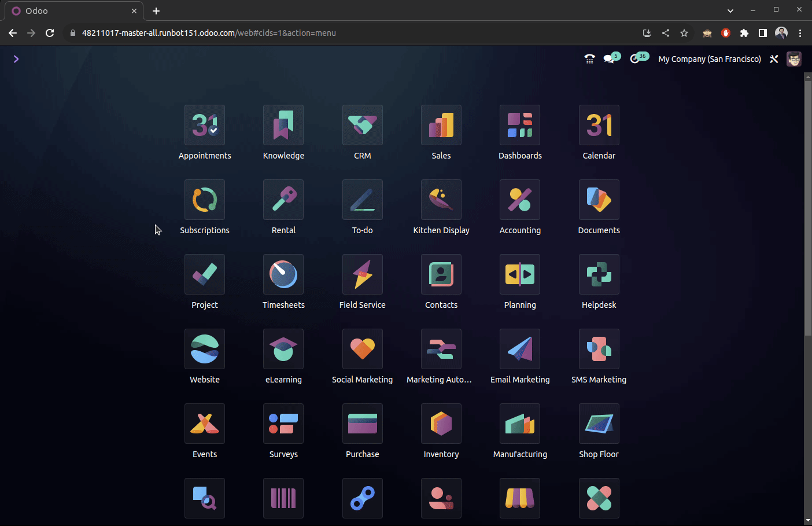The image size is (812, 526).
Task: Open the conversations messages icon
Action: (609, 59)
